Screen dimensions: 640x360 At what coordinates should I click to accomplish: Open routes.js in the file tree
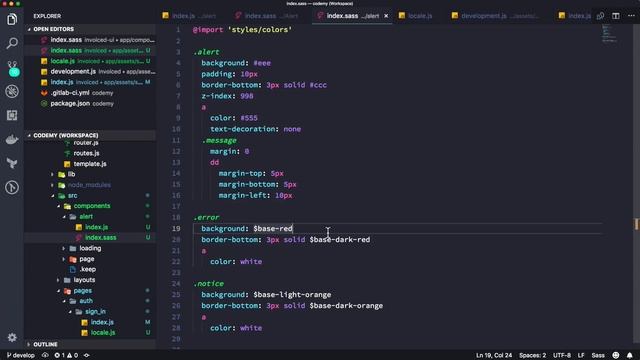pyautogui.click(x=86, y=153)
